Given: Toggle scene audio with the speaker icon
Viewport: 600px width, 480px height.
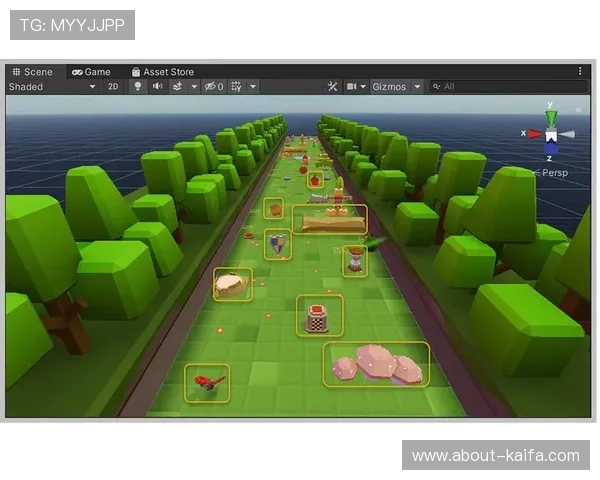Looking at the screenshot, I should coord(157,87).
